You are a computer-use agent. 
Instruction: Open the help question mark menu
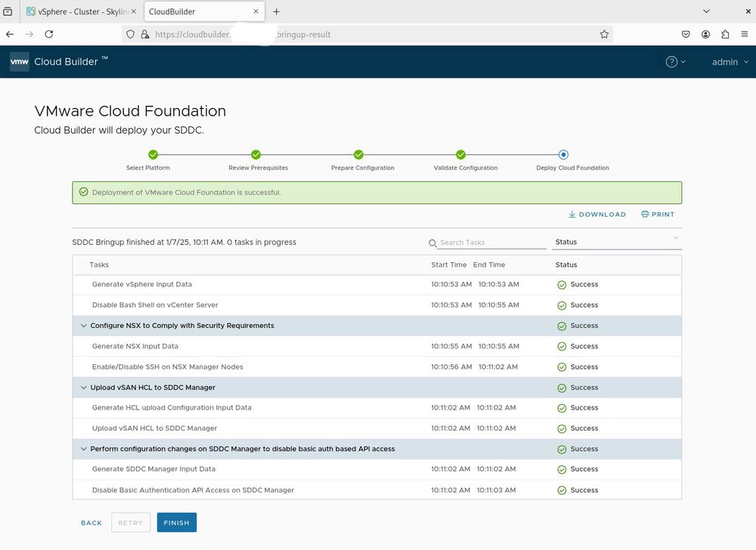(675, 62)
